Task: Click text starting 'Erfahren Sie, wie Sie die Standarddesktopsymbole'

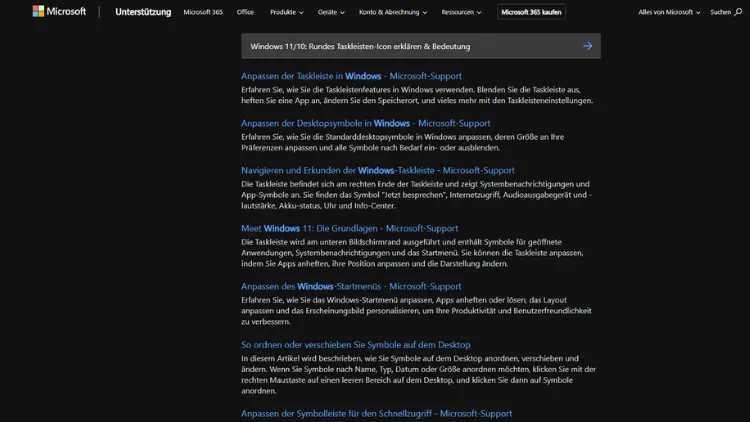Action: coord(403,142)
